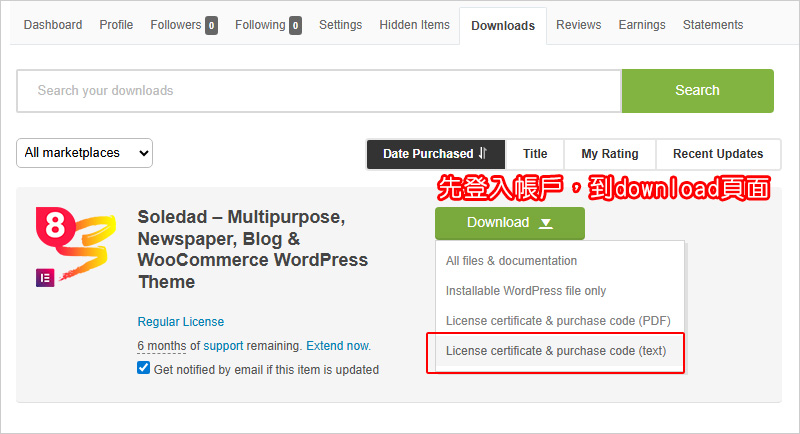Sort by Date Purchased

point(436,154)
